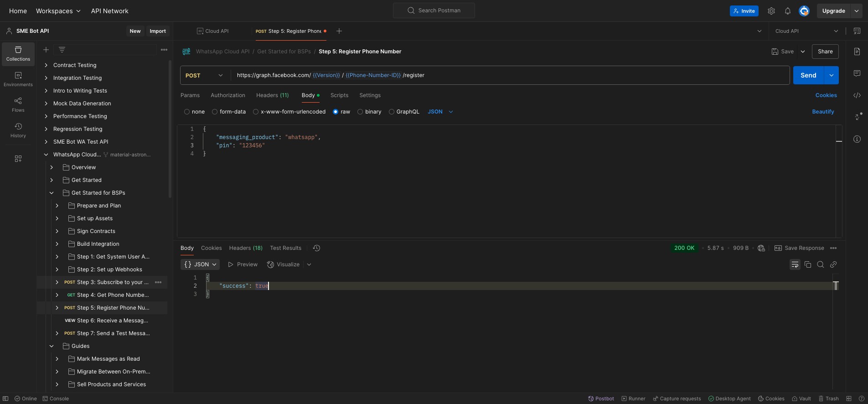The height and width of the screenshot is (404, 868).
Task: Open the response JSON format dropdown
Action: [200, 264]
